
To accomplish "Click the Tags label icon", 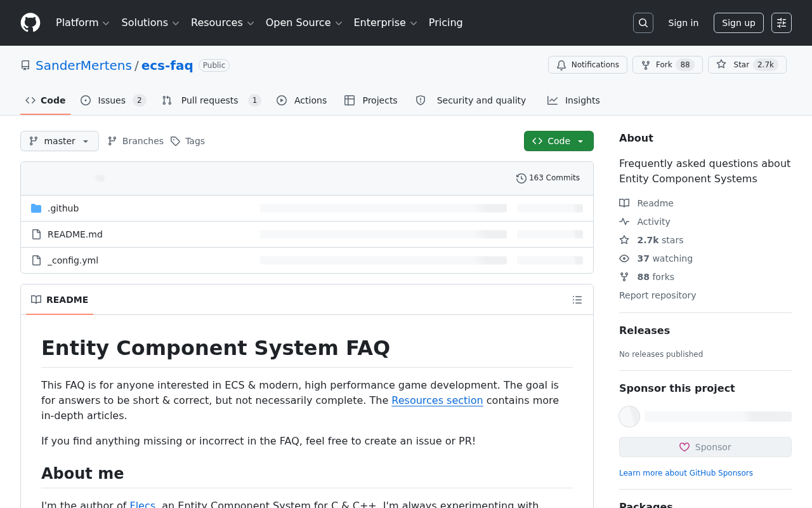I will click(x=175, y=141).
